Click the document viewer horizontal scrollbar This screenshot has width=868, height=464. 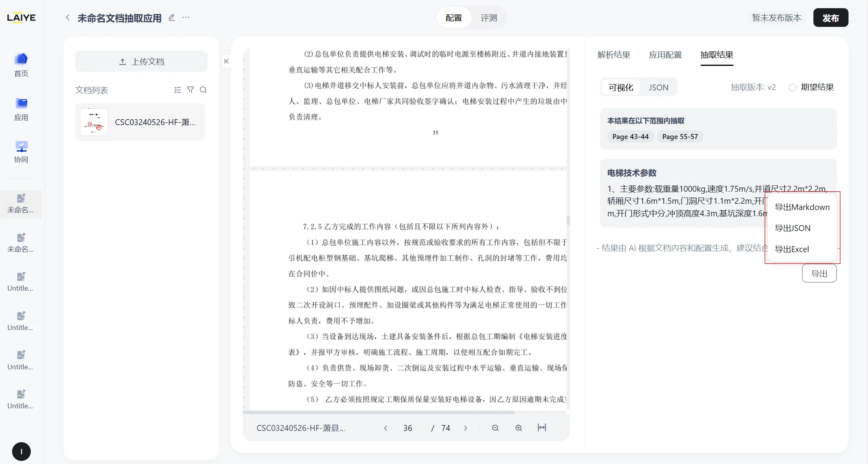pos(379,412)
